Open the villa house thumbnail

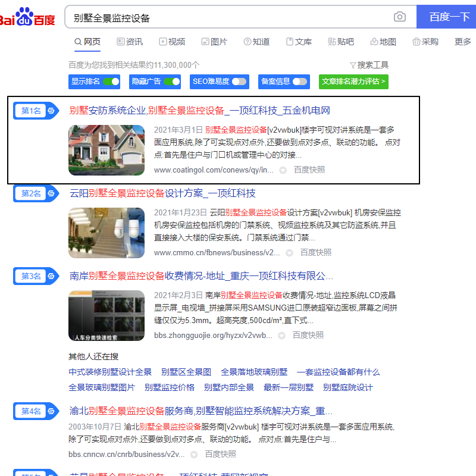[x=107, y=151]
